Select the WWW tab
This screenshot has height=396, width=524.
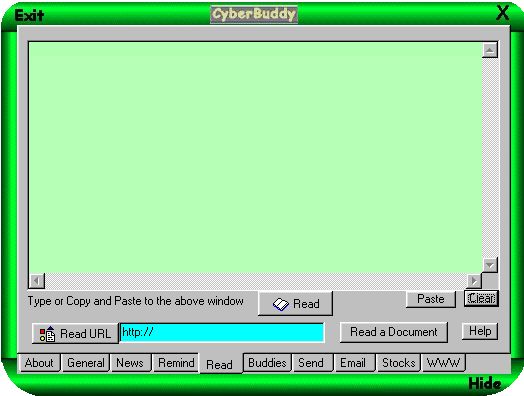(443, 363)
